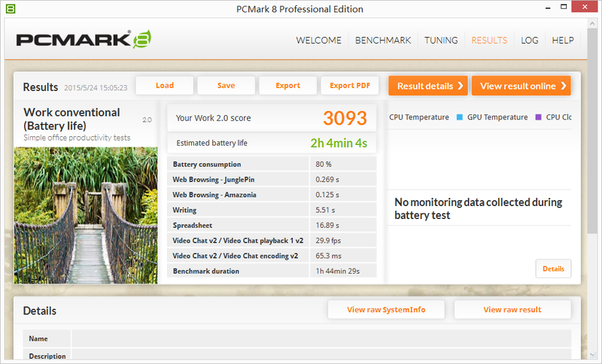Click the Export button
Screen dimensions: 602x364
288,86
